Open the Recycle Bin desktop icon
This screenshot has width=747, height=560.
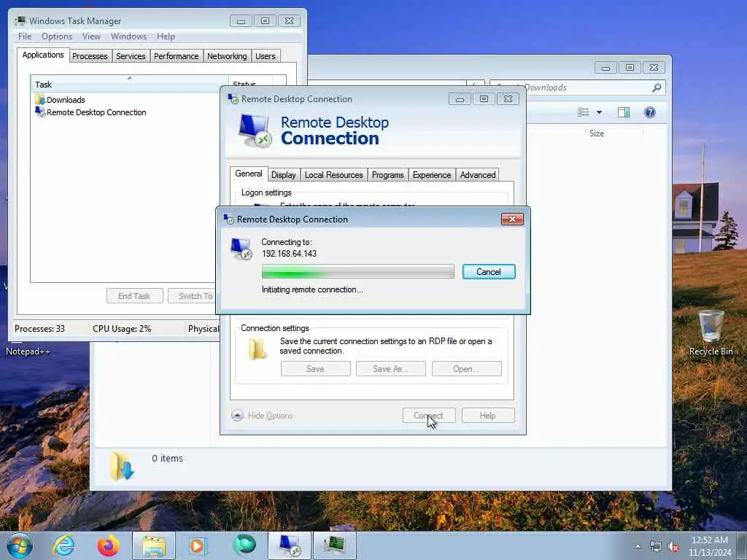pyautogui.click(x=711, y=332)
